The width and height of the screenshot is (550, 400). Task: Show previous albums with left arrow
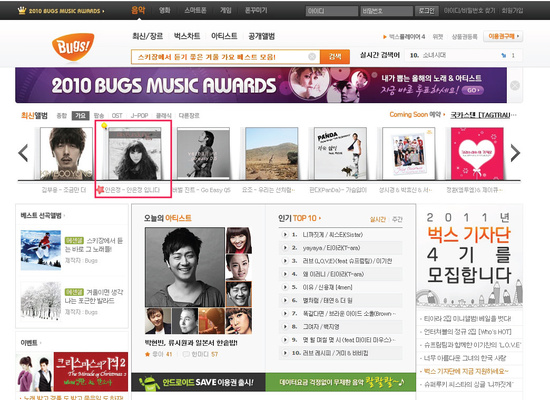coord(23,153)
